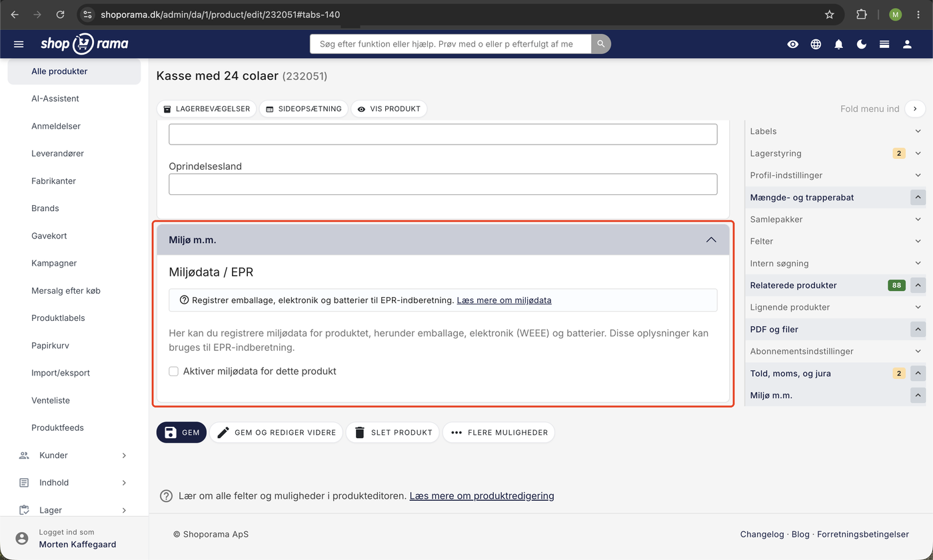Select Brands in the sidebar

(45, 208)
